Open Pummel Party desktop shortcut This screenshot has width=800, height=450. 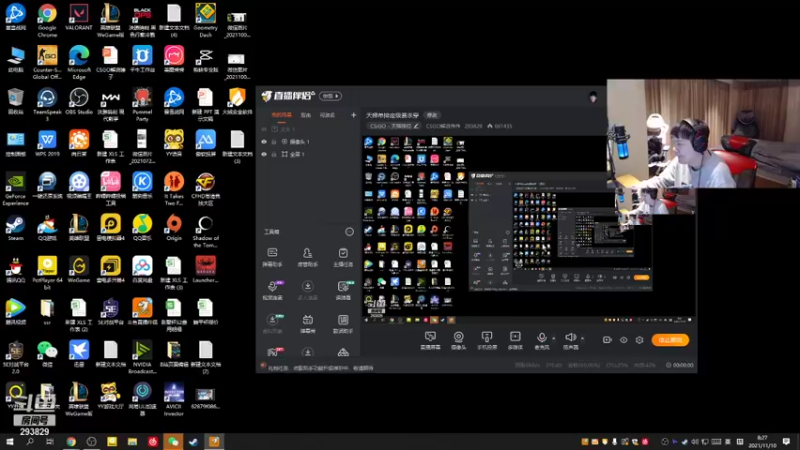[x=142, y=104]
